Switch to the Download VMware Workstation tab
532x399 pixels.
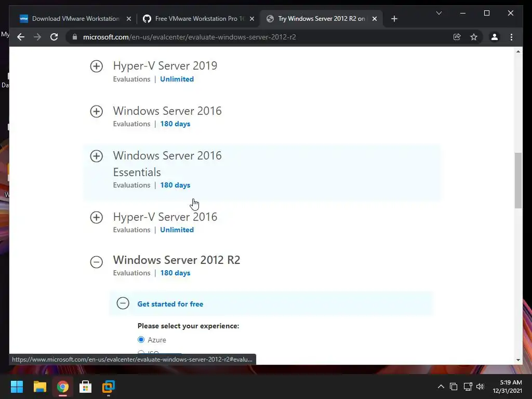(75, 19)
